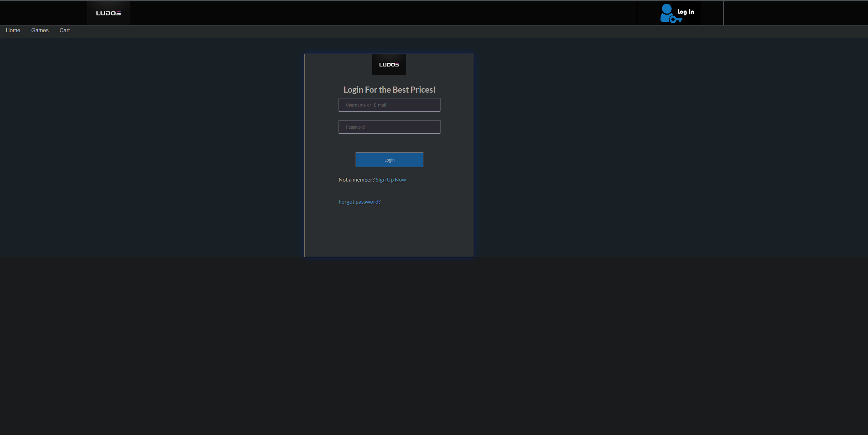The height and width of the screenshot is (435, 868).
Task: Open the Forgot password? link
Action: coord(359,202)
